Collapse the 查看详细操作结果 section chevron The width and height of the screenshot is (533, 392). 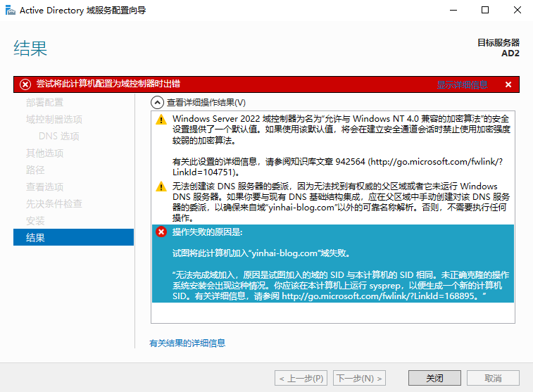pos(157,102)
